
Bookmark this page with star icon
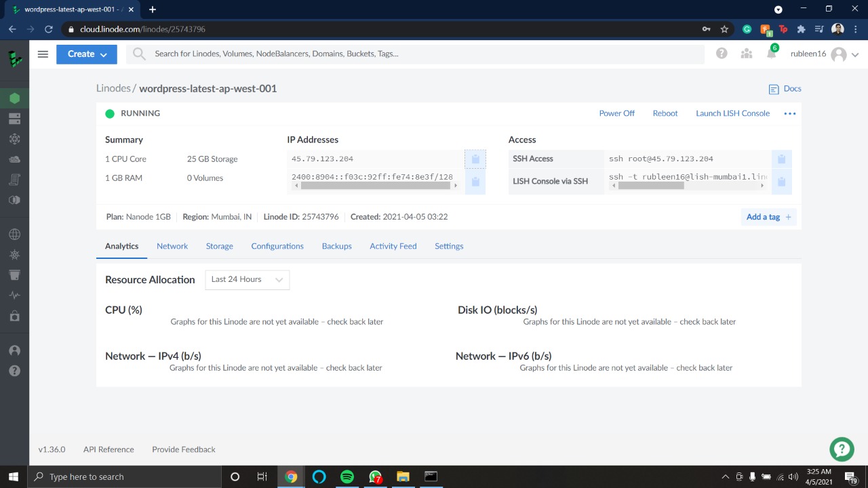tap(724, 29)
